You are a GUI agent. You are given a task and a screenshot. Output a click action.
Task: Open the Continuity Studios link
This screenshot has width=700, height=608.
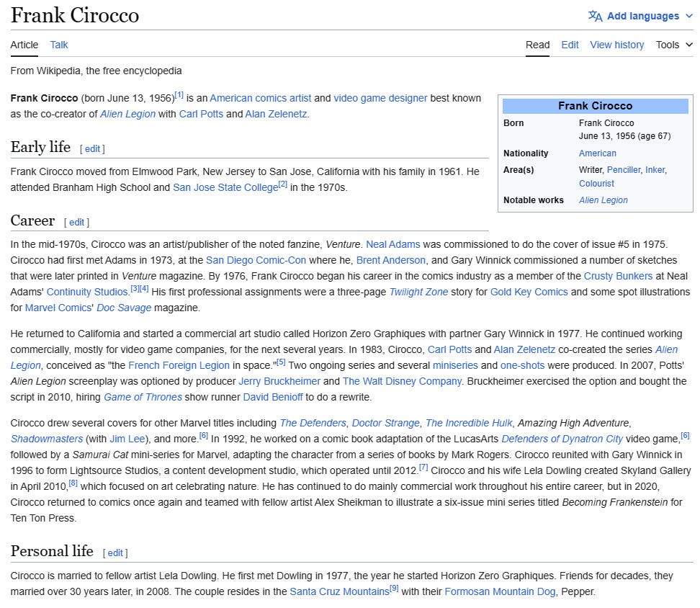(87, 292)
